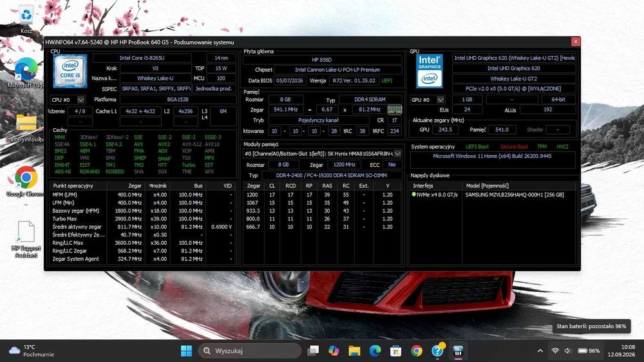This screenshot has height=362, width=644.
Task: Open Microsoft Edge desktop shortcut
Action: tap(26, 73)
